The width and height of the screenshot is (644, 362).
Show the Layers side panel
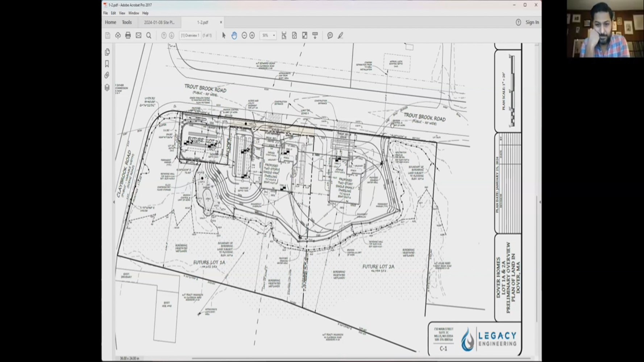107,88
